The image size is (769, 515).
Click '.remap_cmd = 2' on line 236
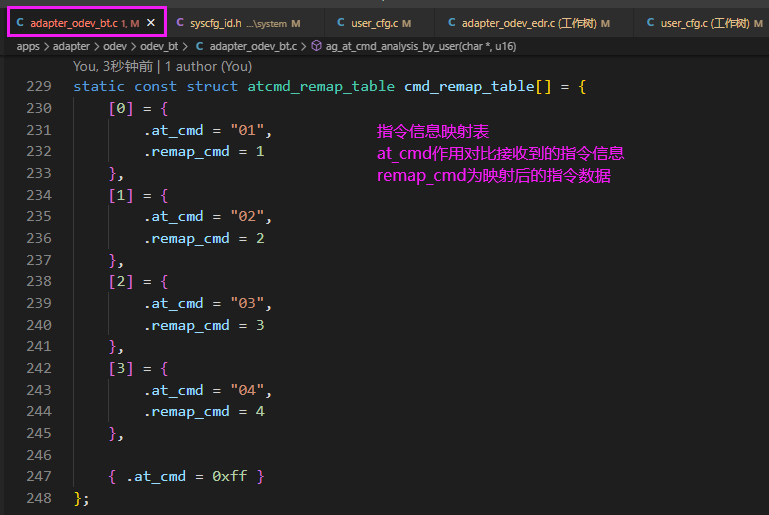coord(204,238)
